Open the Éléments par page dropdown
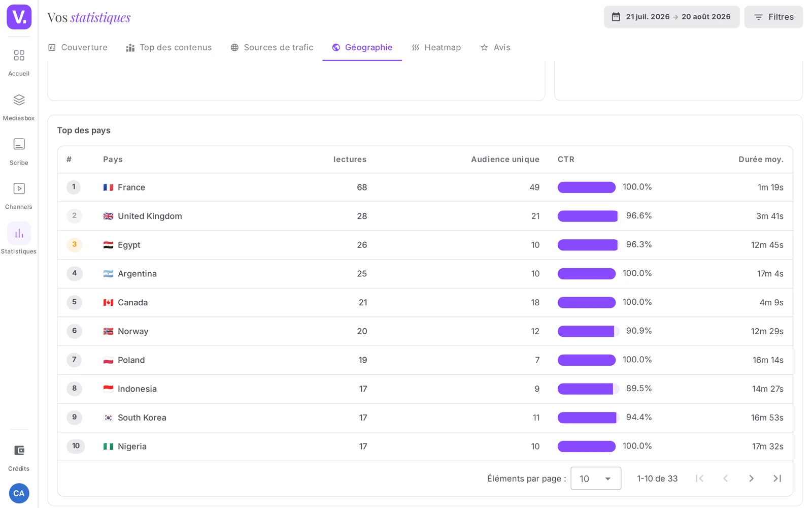 click(596, 479)
